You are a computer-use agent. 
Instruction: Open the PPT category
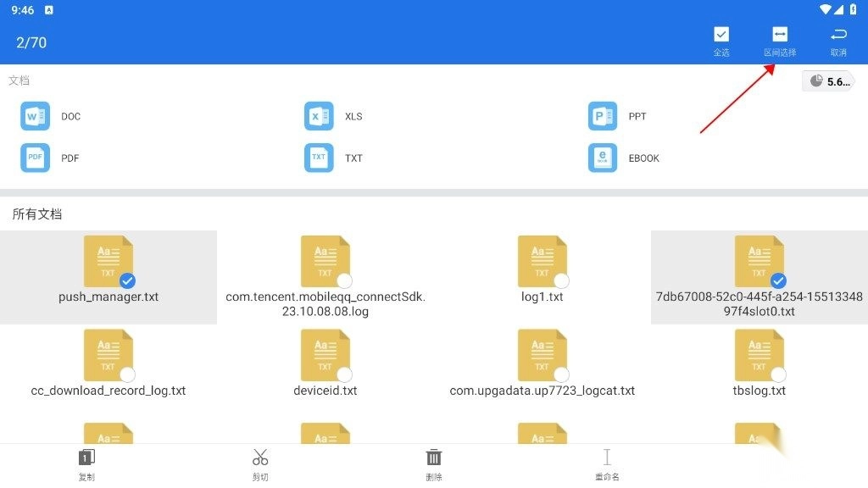(x=603, y=116)
